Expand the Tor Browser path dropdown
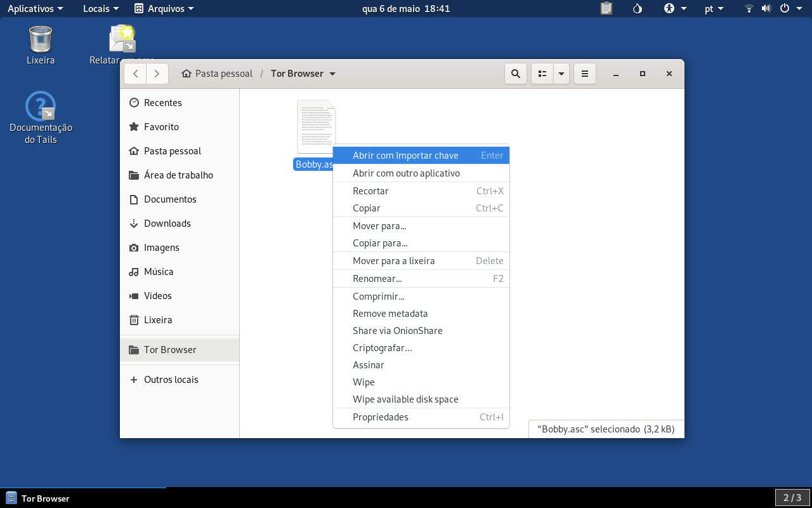 click(x=332, y=74)
